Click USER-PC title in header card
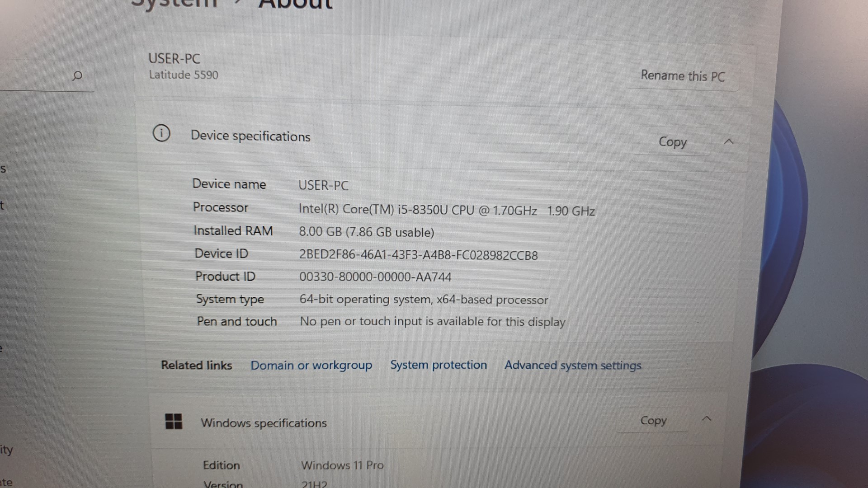The width and height of the screenshot is (868, 488). (175, 58)
